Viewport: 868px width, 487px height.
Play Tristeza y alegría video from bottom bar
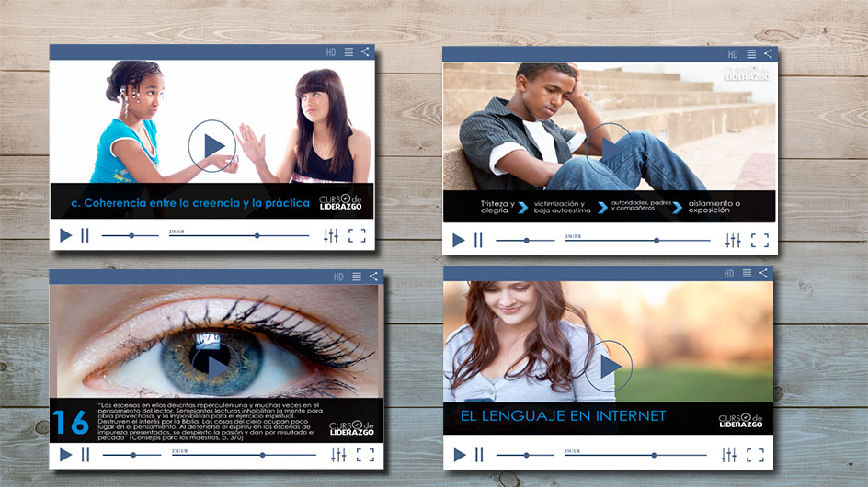(x=458, y=240)
